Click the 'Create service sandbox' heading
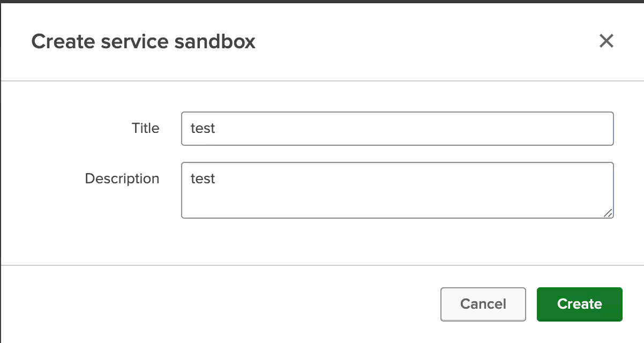Viewport: 644px width, 343px height. coord(143,41)
